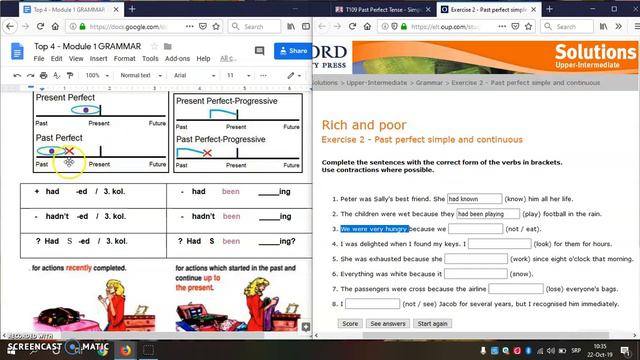640x360 pixels.
Task: Open the notification center in taskbar
Action: click(624, 351)
